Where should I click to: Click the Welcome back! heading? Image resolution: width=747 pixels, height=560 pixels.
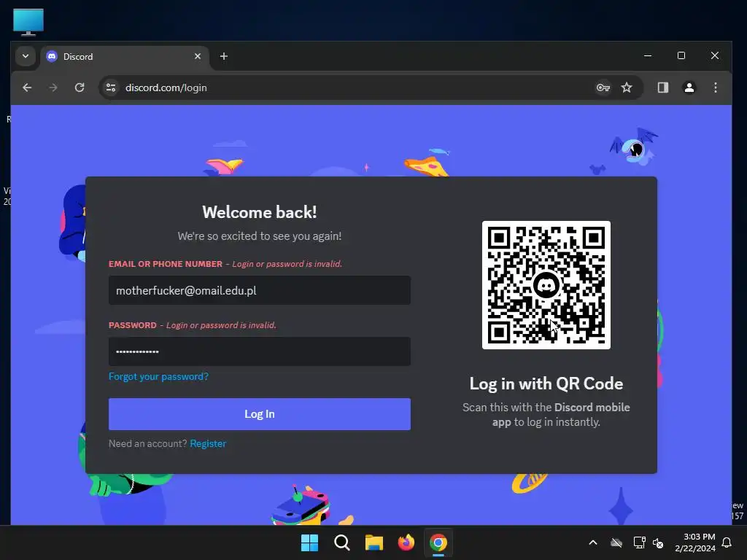coord(259,212)
